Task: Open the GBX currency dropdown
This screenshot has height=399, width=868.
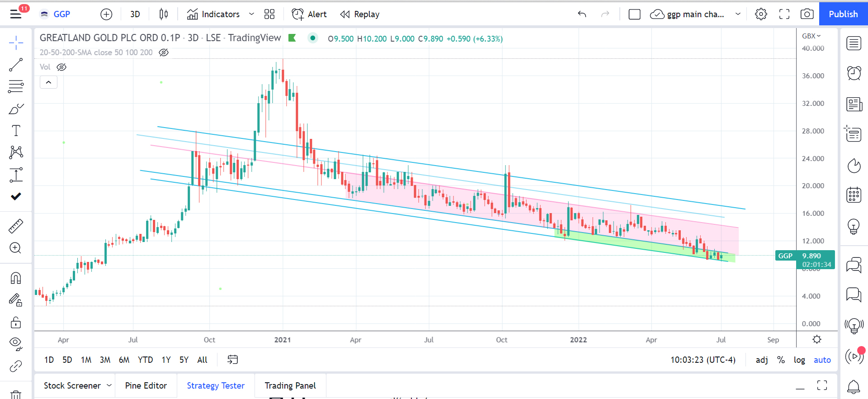Action: pos(811,36)
